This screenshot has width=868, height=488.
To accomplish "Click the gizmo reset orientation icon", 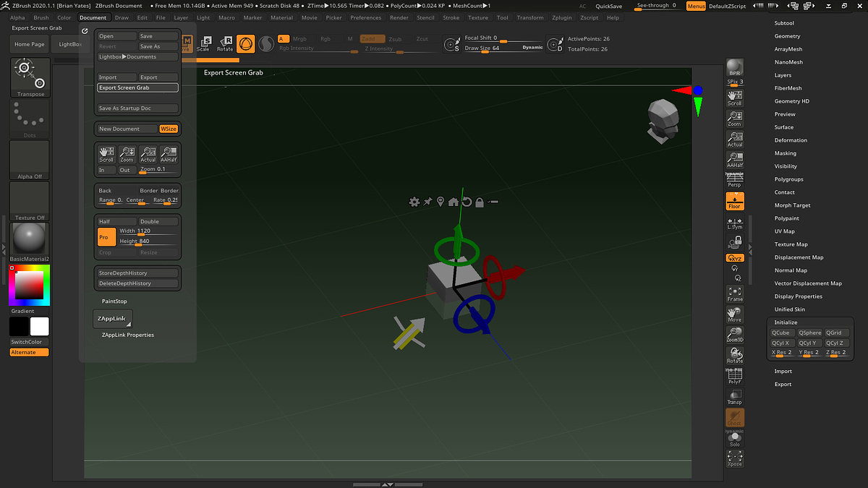I will (x=467, y=202).
